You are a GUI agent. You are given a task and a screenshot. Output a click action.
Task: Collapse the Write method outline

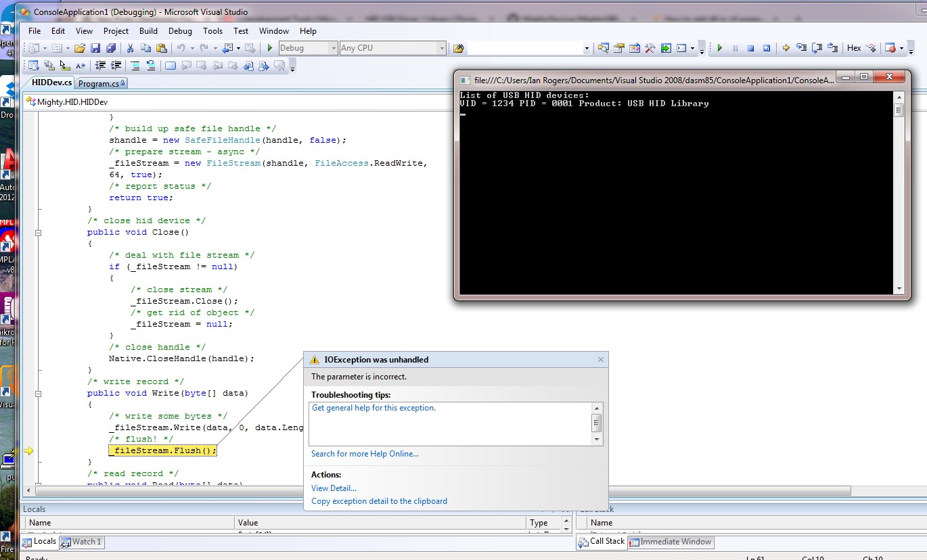pos(39,394)
